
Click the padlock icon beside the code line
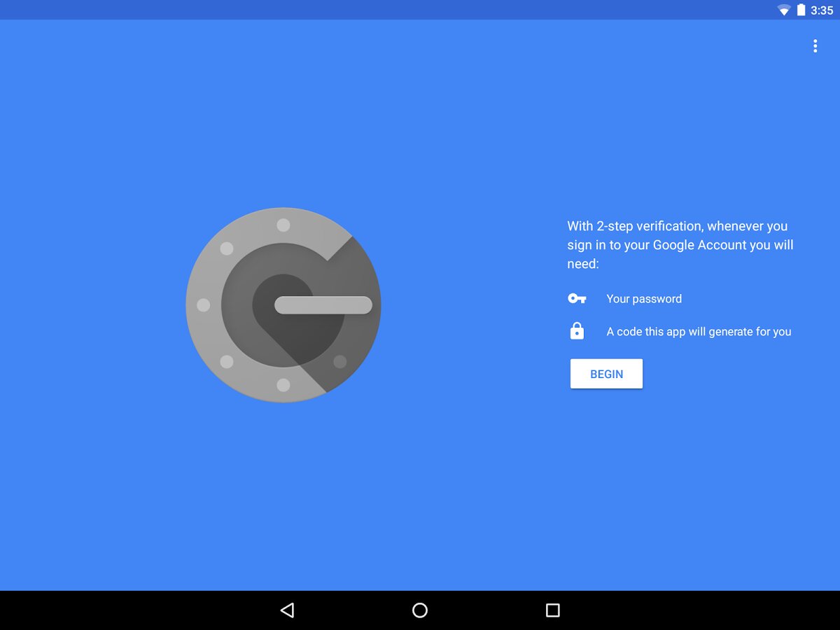[x=577, y=330]
